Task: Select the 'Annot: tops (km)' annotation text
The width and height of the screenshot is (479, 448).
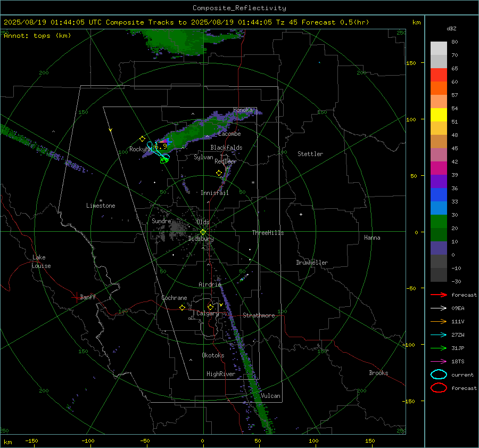Action: 37,36
